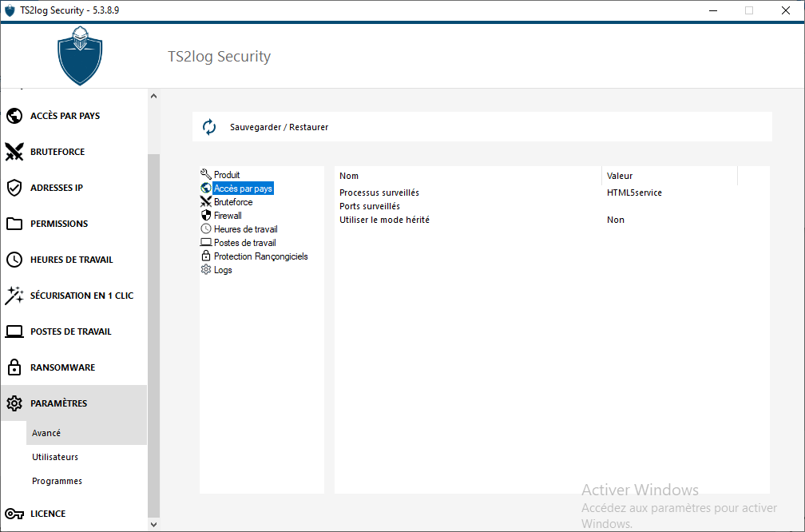Open the ACCÈS PAR PAYS section
The height and width of the screenshot is (532, 805).
[65, 116]
